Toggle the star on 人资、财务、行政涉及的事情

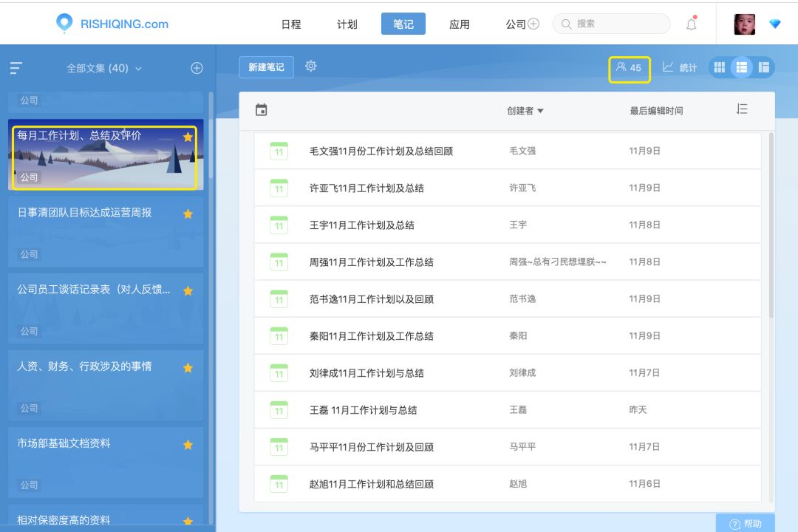(x=188, y=367)
